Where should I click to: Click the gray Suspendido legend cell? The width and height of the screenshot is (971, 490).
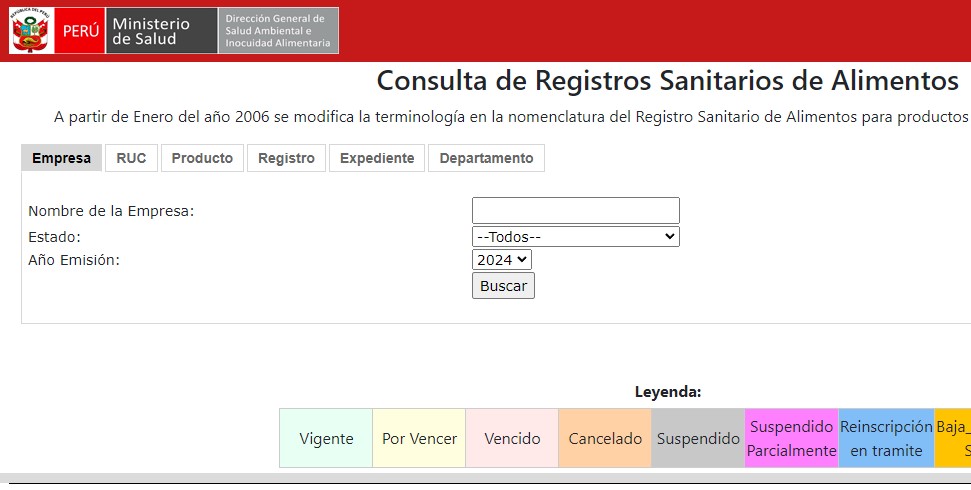(x=698, y=438)
